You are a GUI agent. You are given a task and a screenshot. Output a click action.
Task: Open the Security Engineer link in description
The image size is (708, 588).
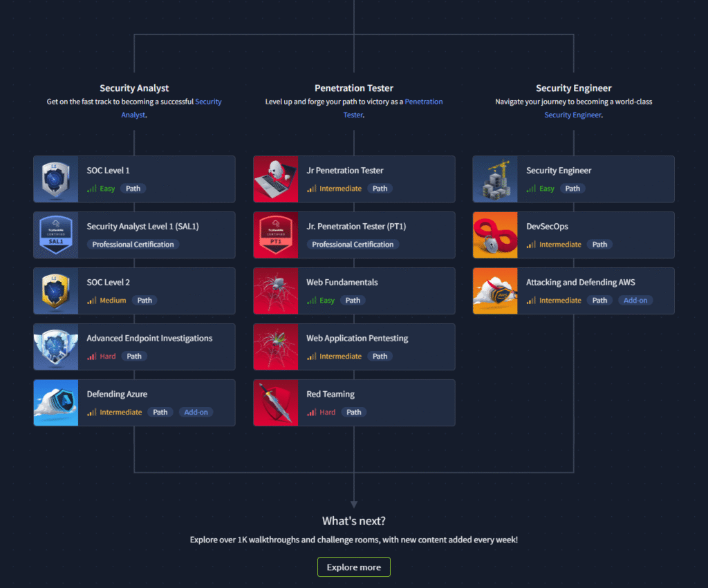[572, 115]
